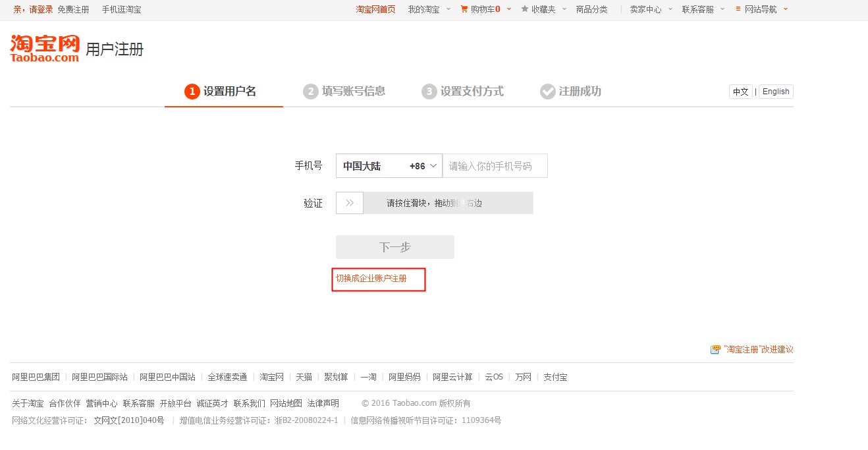Click the feedback suggestion note icon

pos(715,350)
